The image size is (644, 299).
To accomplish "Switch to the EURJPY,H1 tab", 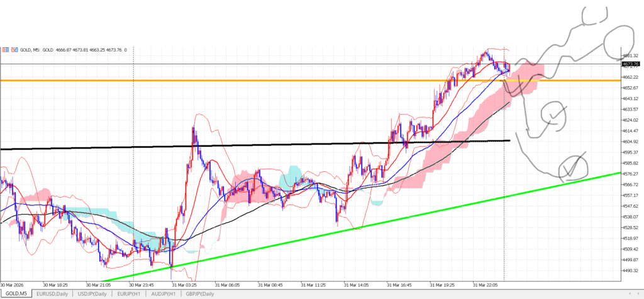I will point(128,293).
